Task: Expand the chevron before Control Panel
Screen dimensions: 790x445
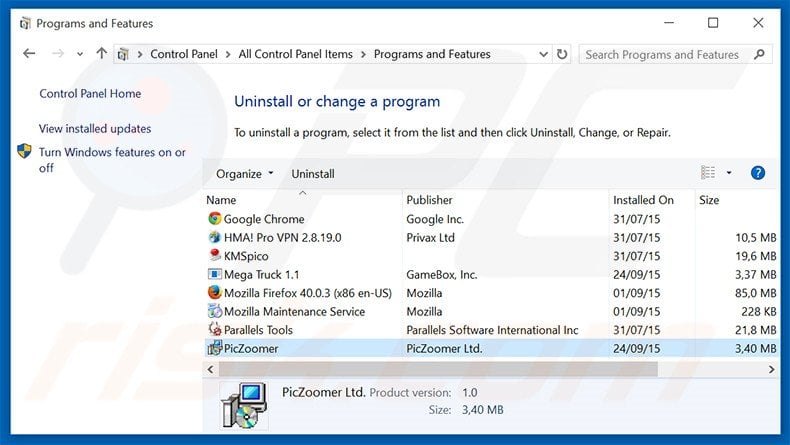Action: 140,54
